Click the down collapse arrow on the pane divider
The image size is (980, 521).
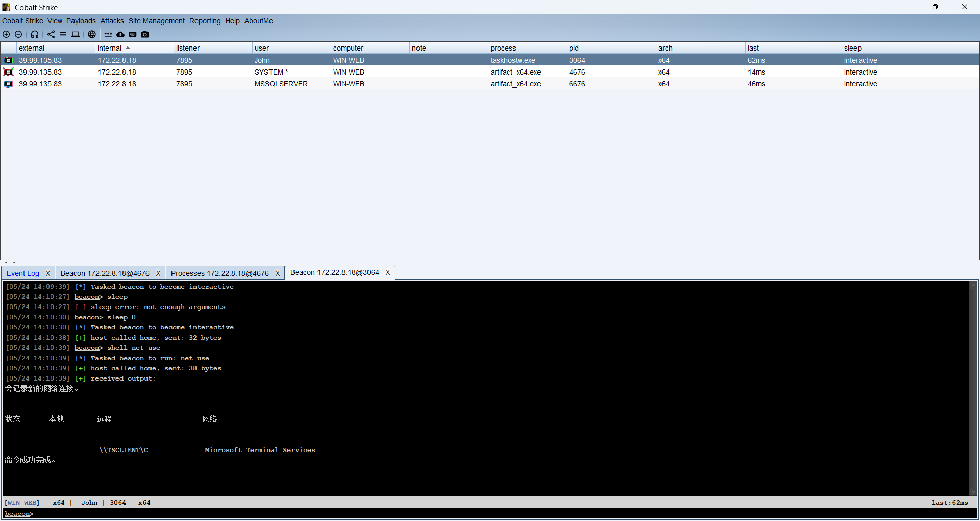tap(14, 263)
